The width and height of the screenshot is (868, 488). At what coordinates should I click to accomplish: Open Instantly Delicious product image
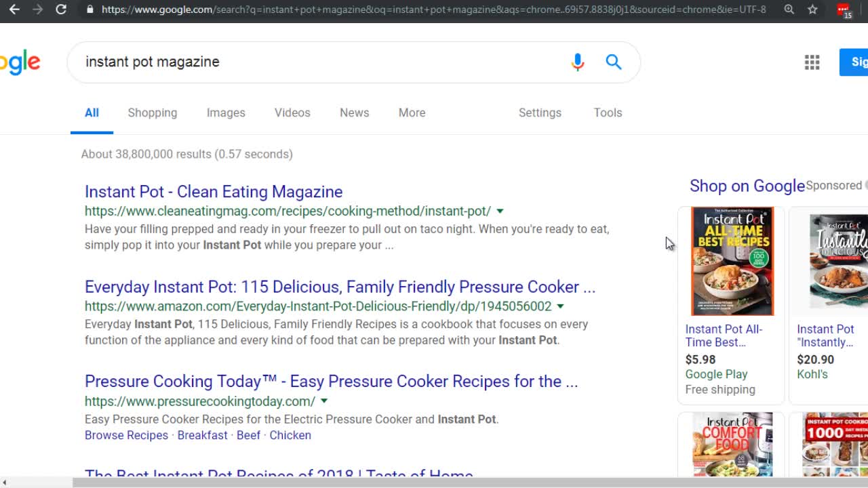click(838, 261)
